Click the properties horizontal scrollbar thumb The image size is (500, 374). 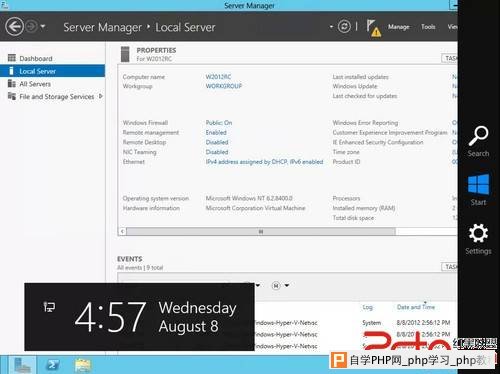[261, 231]
